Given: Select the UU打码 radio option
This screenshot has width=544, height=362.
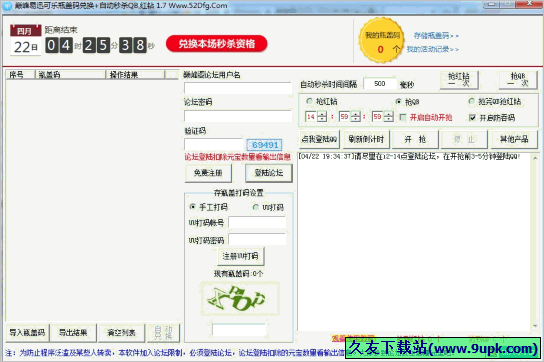Looking at the screenshot, I should (x=269, y=207).
